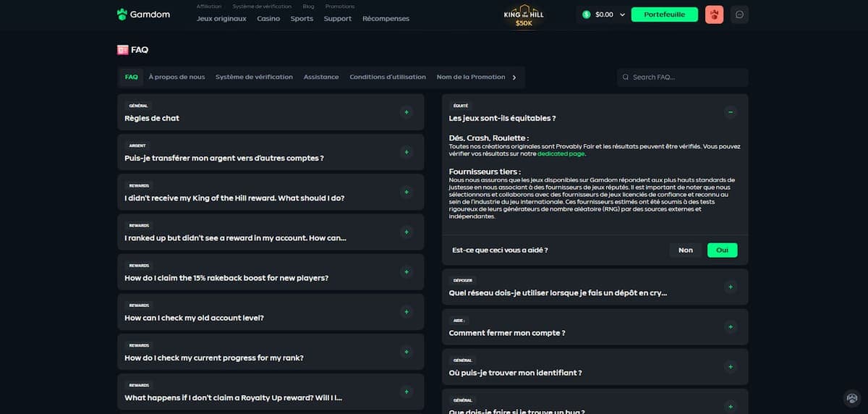Screen dimensions: 868x414
Task: Open the Promotions link
Action: click(340, 7)
